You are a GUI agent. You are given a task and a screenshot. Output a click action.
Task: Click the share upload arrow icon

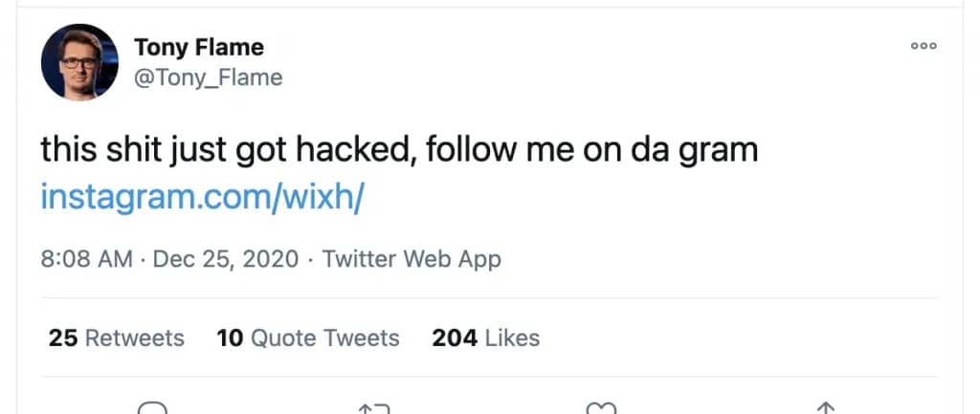tap(823, 408)
